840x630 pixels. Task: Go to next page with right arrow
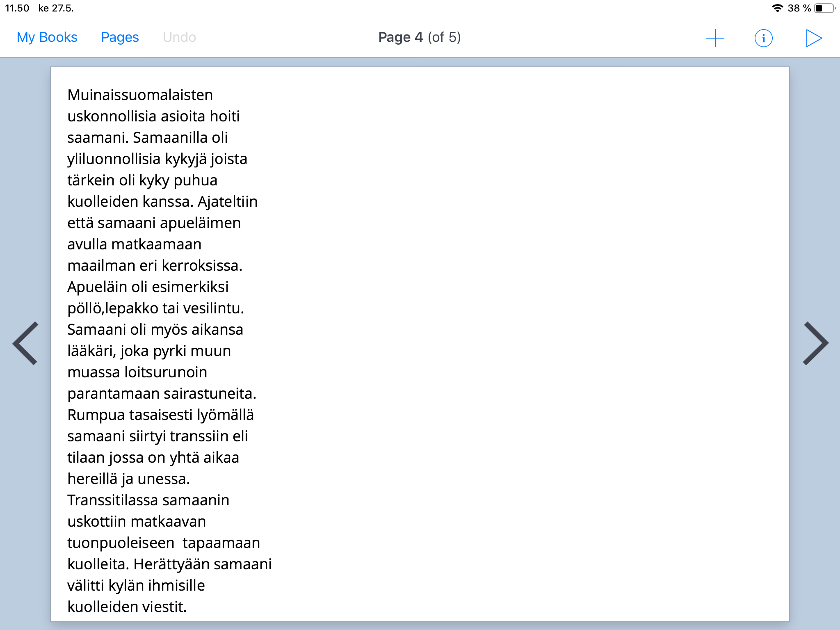pos(815,343)
